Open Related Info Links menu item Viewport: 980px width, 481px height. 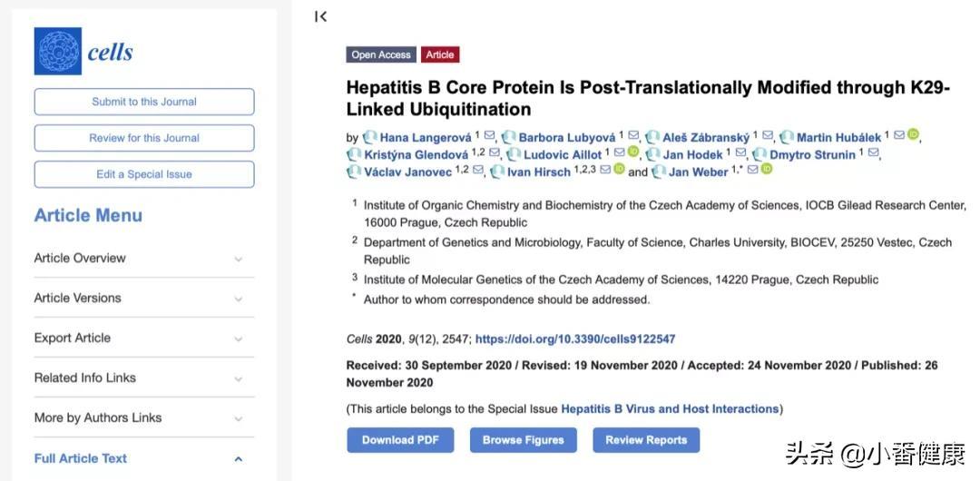[x=143, y=378]
